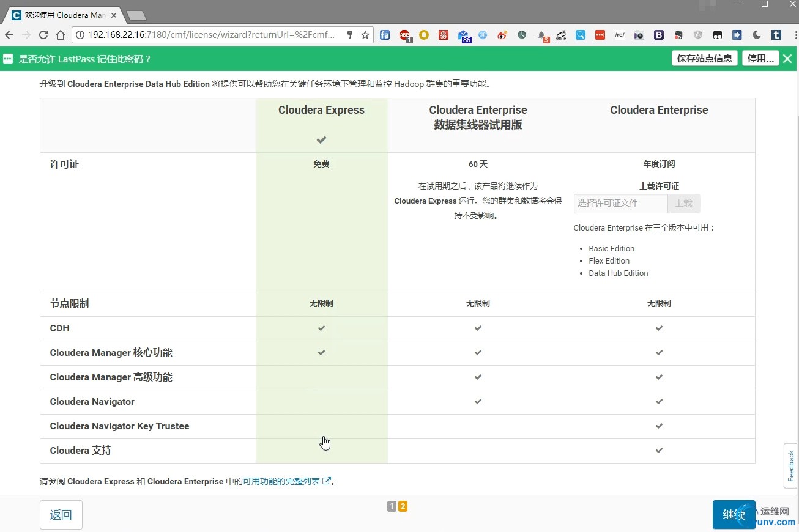Screen dimensions: 799x532
Task: Open the 可用功能的完整列表 link
Action: click(281, 481)
